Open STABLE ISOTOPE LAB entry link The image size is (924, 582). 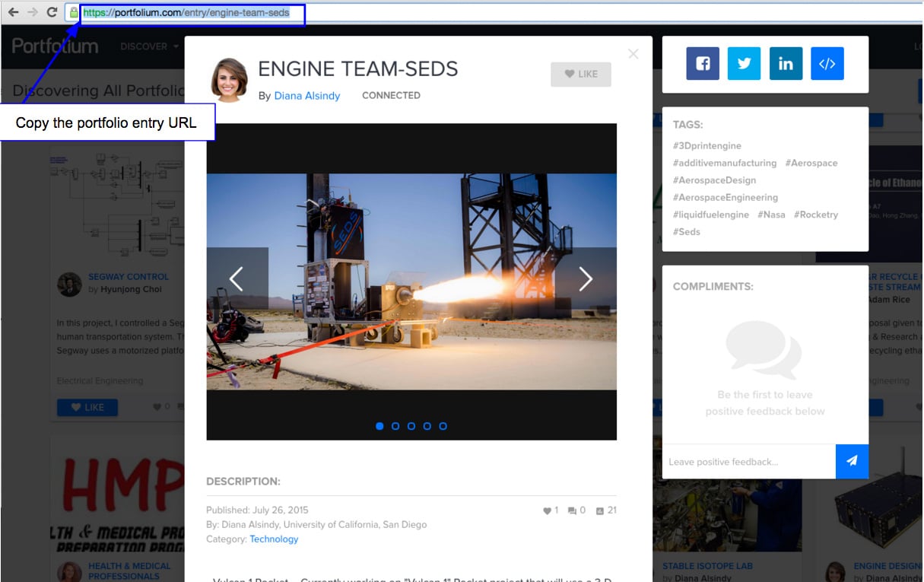coord(708,566)
